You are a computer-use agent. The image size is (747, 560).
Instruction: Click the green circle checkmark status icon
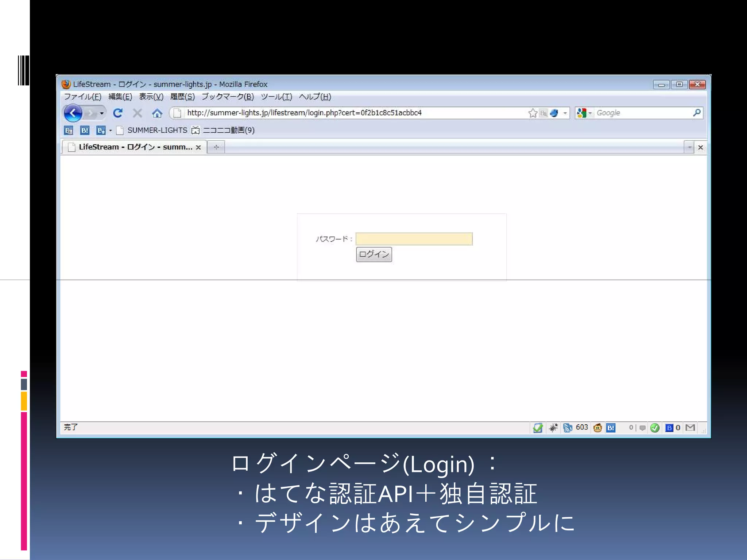(x=655, y=428)
